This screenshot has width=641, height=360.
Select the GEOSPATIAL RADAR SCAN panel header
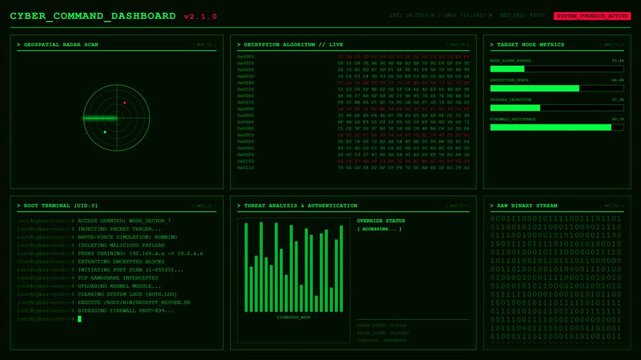(x=61, y=45)
